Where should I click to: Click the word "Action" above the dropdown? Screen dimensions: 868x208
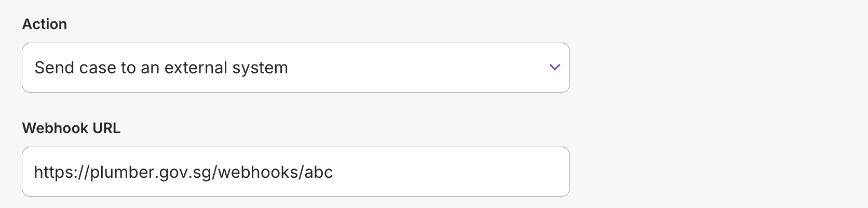pyautogui.click(x=45, y=24)
